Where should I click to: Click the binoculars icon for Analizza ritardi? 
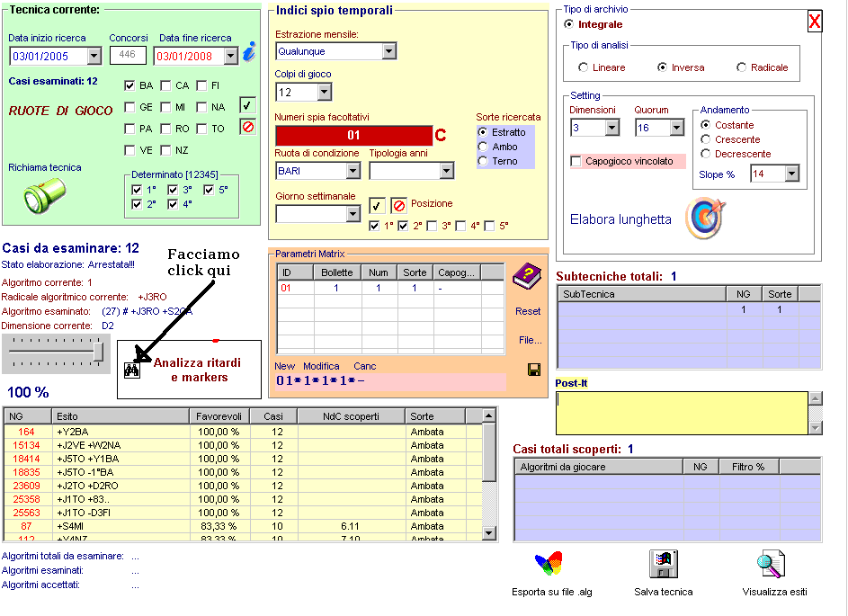click(131, 370)
